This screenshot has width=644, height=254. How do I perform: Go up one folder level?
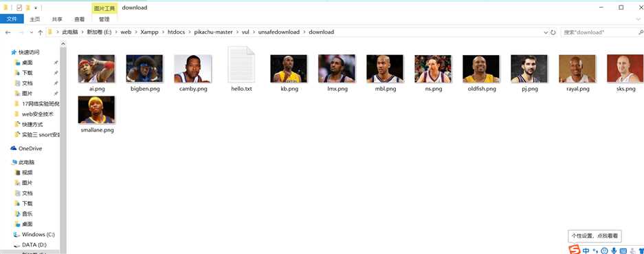(x=40, y=32)
